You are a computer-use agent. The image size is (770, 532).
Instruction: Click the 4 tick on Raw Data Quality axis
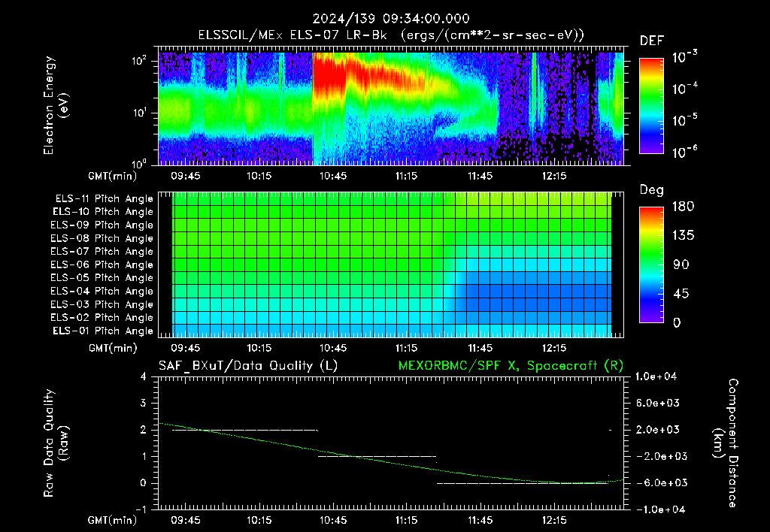point(144,376)
